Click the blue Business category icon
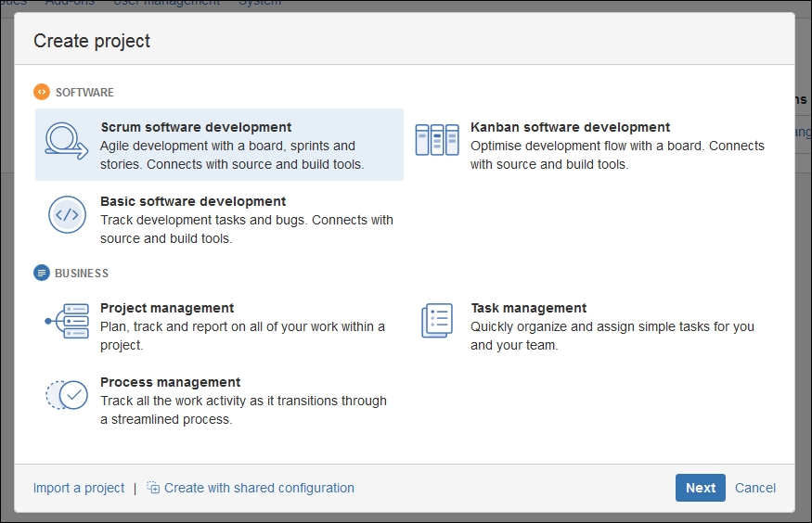The width and height of the screenshot is (812, 523). tap(42, 273)
